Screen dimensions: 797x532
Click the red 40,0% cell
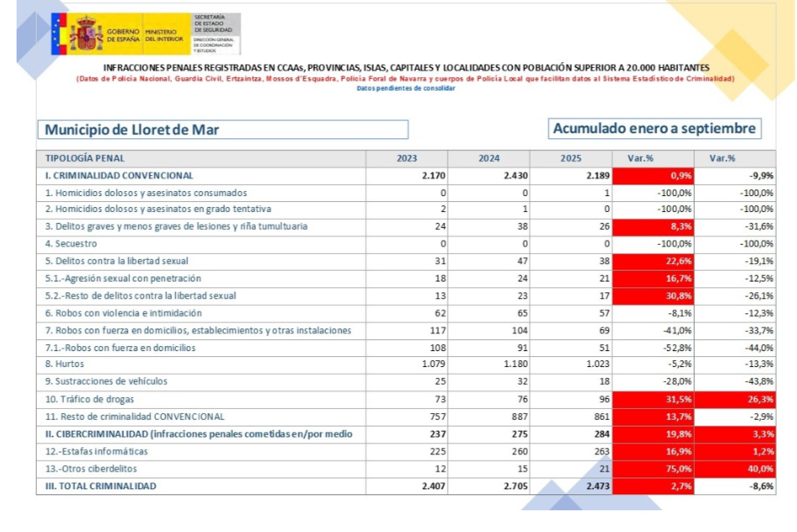tap(736, 469)
